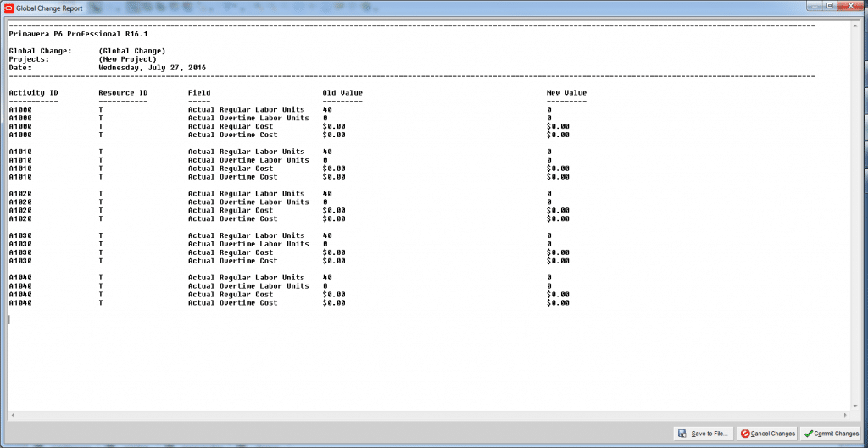868x448 pixels.
Task: Select the 'Primavera P6 Professional R16.1' heading
Action: [x=78, y=34]
